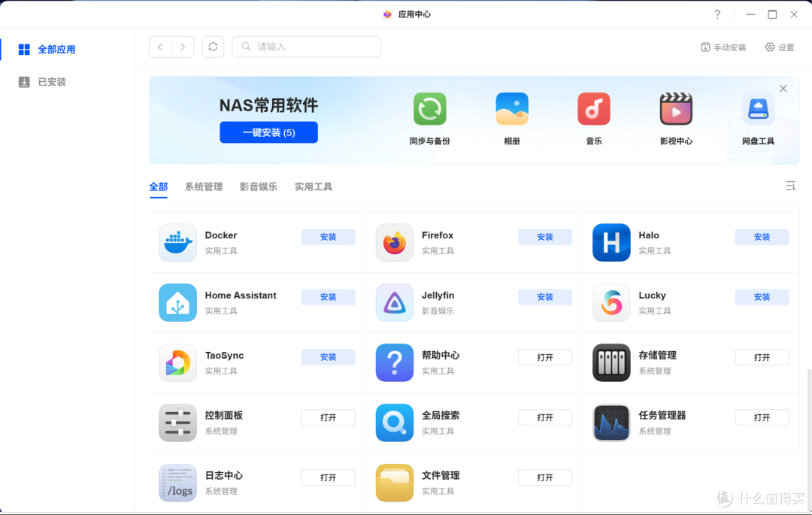
Task: Select the Halo app icon
Action: point(611,242)
